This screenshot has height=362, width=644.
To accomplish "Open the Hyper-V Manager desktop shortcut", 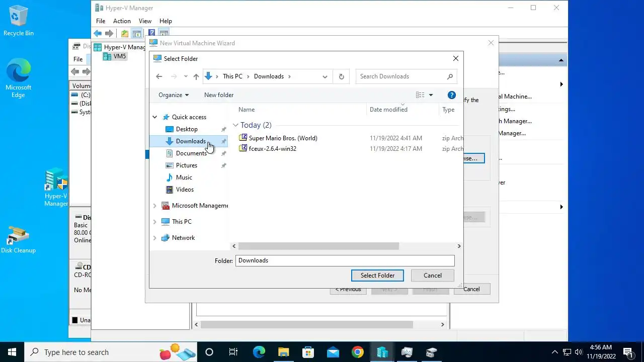I will 56,188.
